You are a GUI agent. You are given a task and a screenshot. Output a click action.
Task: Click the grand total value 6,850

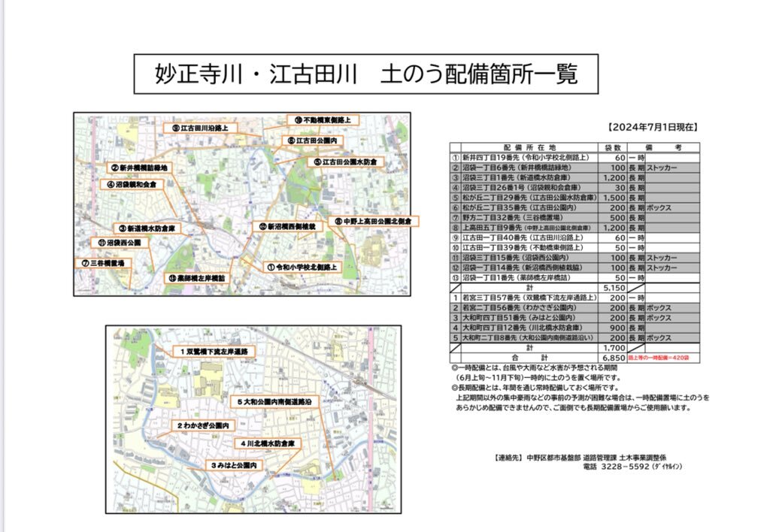tap(614, 358)
